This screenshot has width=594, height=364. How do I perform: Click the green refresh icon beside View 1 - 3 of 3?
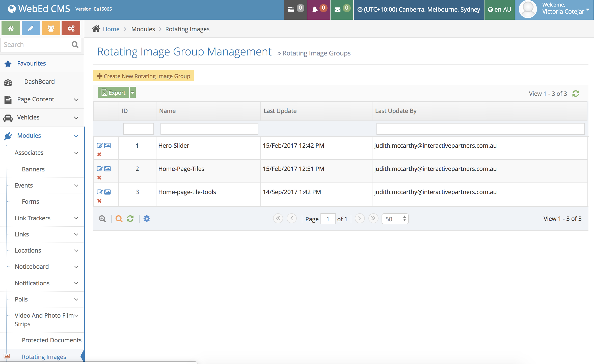click(x=576, y=94)
